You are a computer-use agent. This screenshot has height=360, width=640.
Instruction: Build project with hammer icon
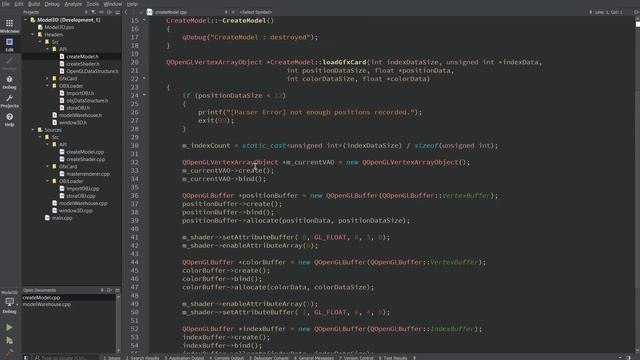pos(9,352)
